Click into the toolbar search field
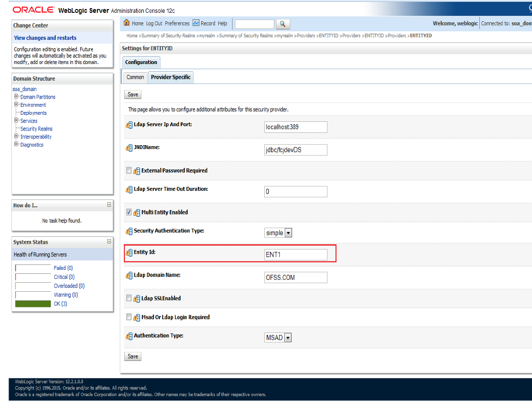Viewport: 532px width, 416px height. 254,24
